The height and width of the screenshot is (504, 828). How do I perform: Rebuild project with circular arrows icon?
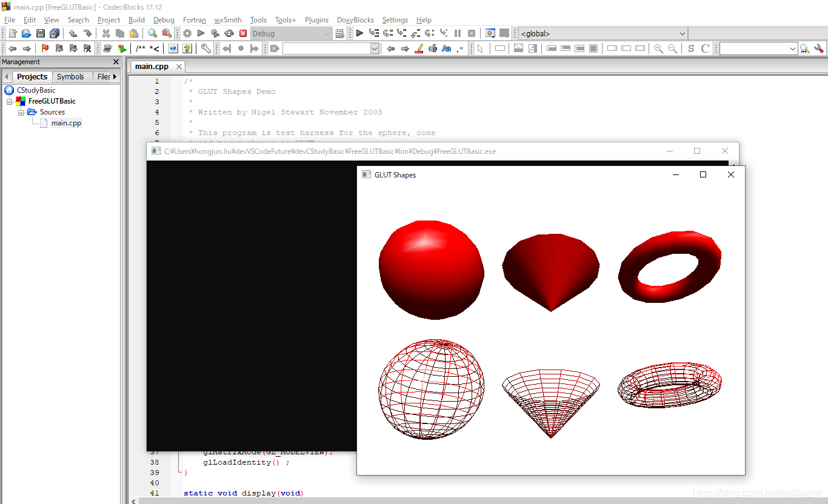pyautogui.click(x=229, y=34)
